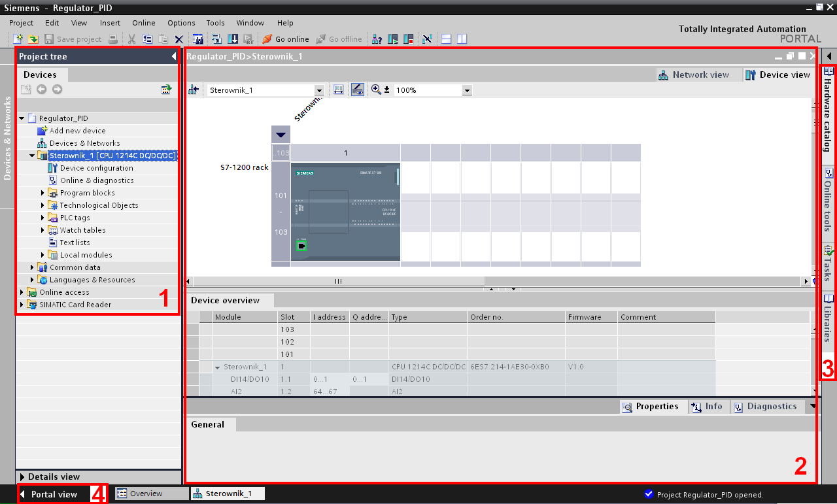Screen dimensions: 837x504
Task: Expand the Local modules folder
Action: [43, 255]
